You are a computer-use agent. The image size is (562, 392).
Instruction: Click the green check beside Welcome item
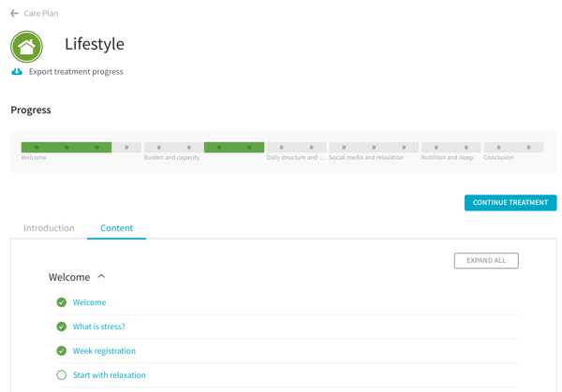coord(62,302)
